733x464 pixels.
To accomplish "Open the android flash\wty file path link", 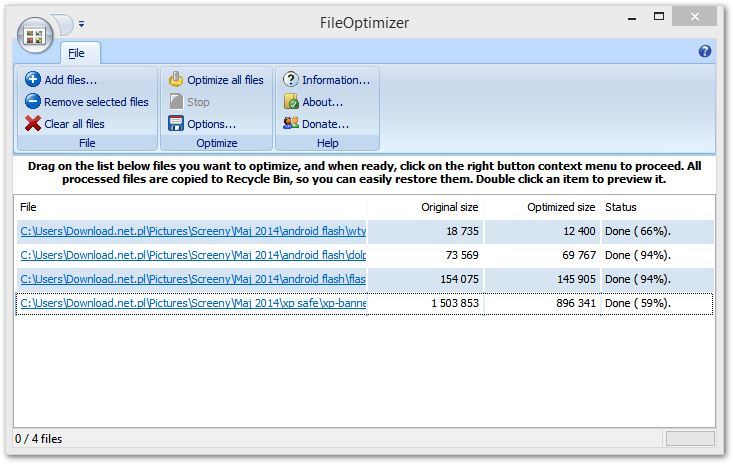I will 193,231.
